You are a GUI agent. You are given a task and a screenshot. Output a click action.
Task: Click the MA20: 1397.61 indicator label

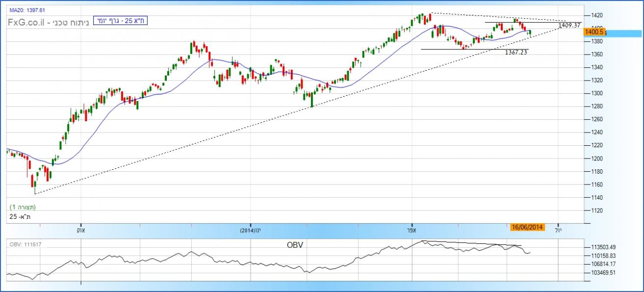27,9
